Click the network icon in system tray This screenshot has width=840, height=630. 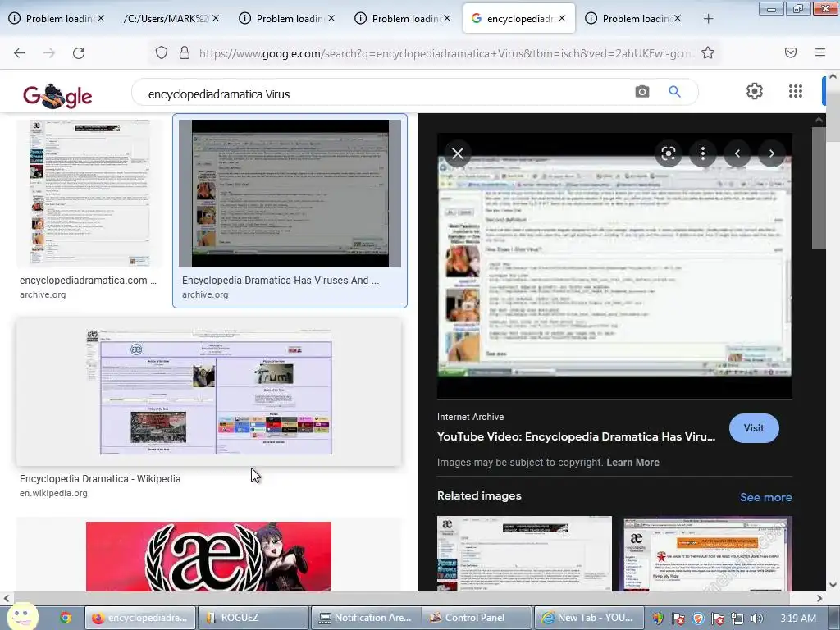(737, 619)
